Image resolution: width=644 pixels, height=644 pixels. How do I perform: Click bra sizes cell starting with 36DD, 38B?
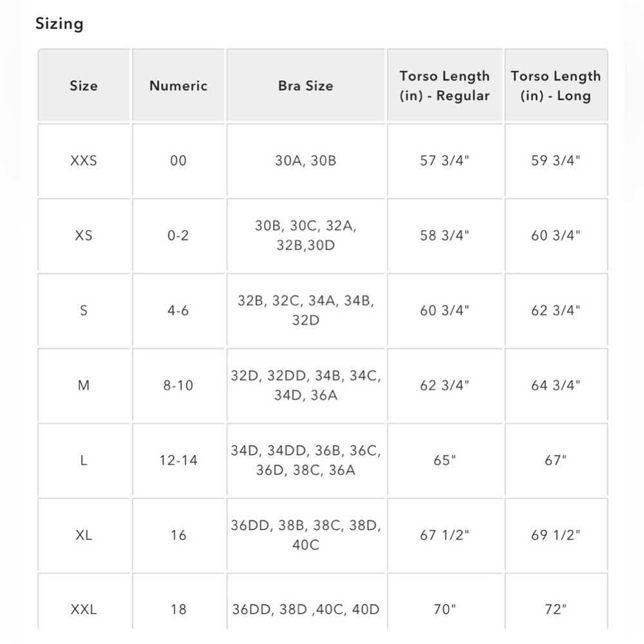[305, 535]
